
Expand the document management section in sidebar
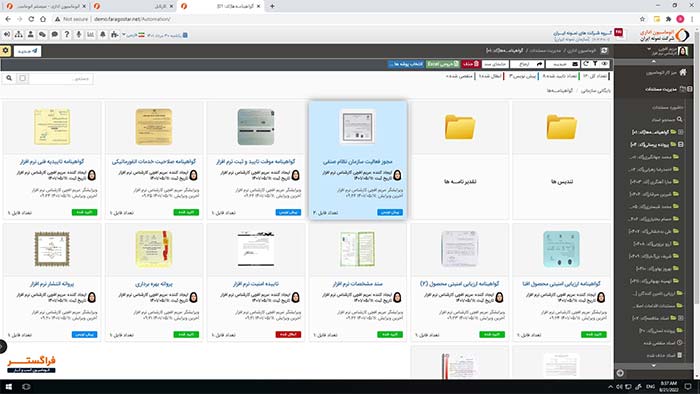click(x=690, y=89)
